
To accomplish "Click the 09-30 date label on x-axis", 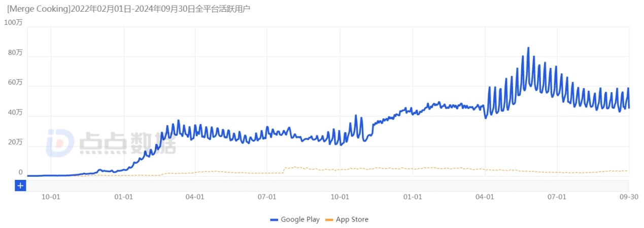I will (629, 197).
